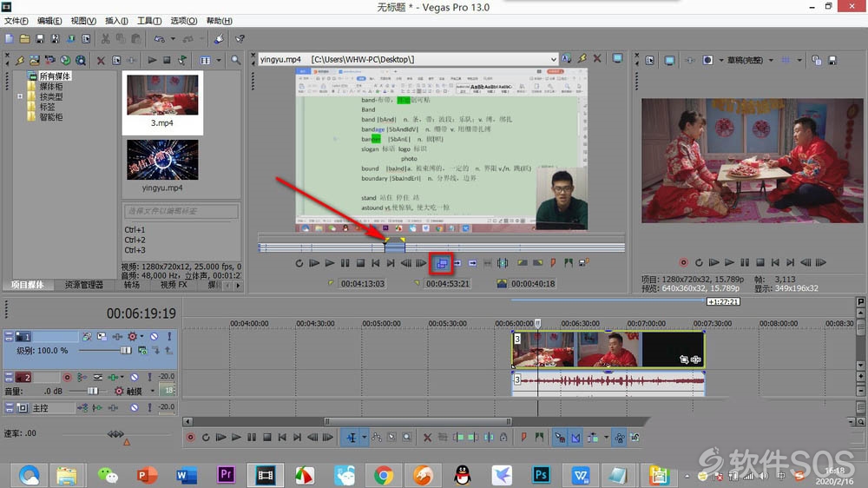Expand the 按类型 tree node
Viewport: 868px width, 488px height.
click(x=20, y=96)
